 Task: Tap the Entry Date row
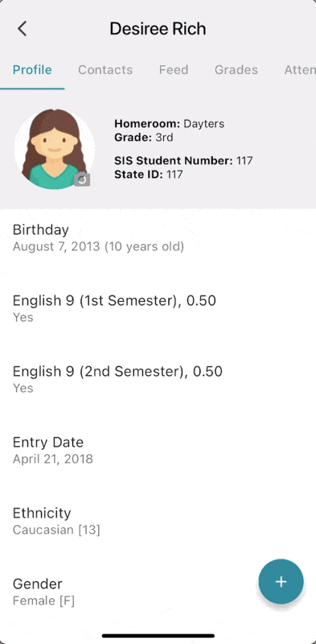(x=158, y=450)
